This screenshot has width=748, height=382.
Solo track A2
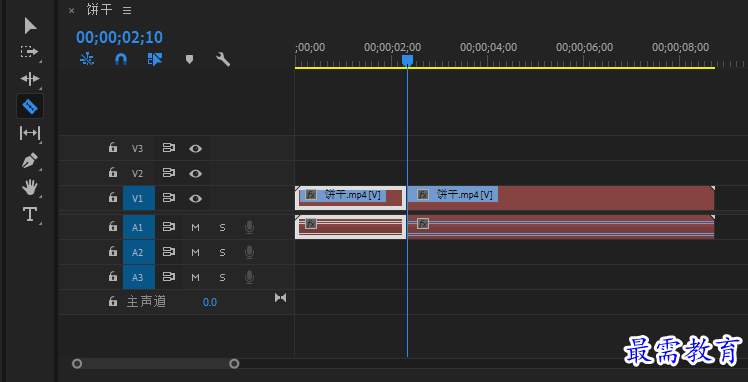(x=222, y=252)
